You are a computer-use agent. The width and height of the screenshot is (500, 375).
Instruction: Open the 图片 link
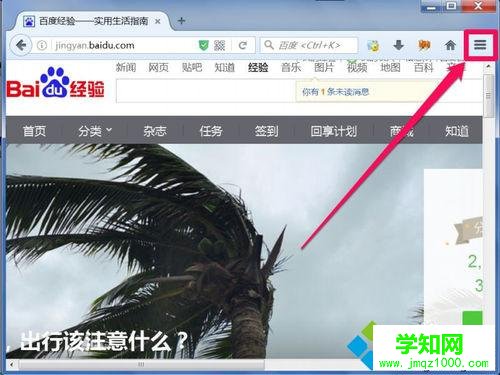click(x=324, y=67)
